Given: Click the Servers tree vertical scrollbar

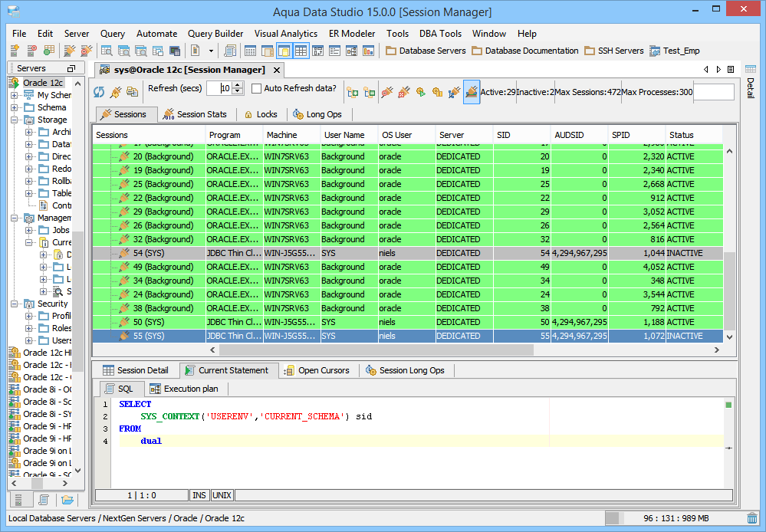Looking at the screenshot, I should point(77,300).
